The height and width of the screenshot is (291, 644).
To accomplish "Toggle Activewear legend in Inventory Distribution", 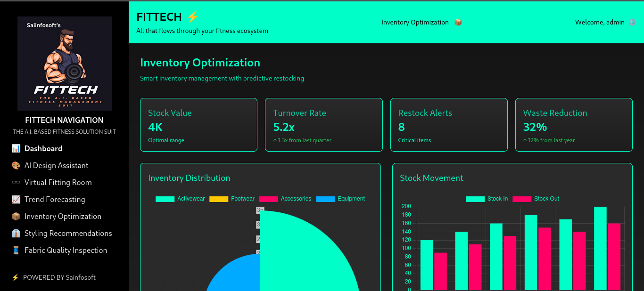I will click(180, 199).
